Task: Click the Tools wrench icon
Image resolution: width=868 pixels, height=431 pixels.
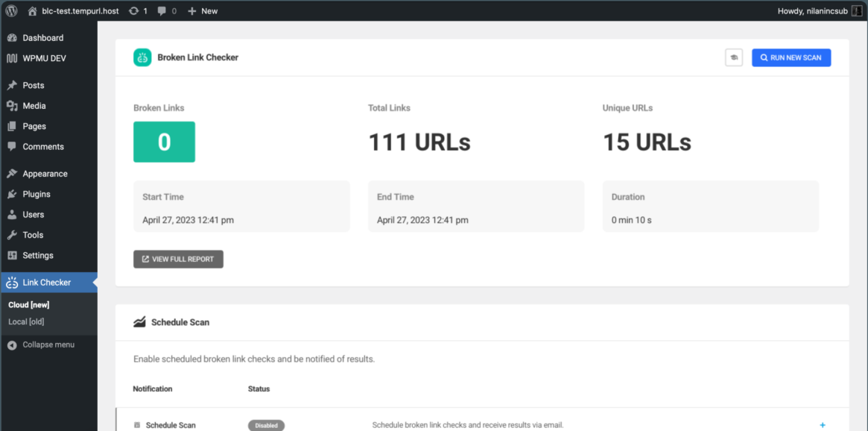Action: coord(12,235)
